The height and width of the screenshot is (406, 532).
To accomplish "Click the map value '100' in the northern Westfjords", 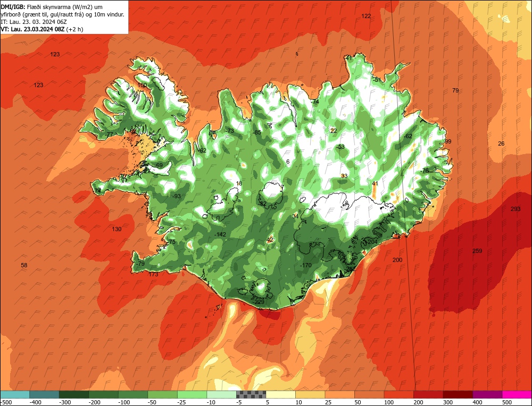I will 142,84.
